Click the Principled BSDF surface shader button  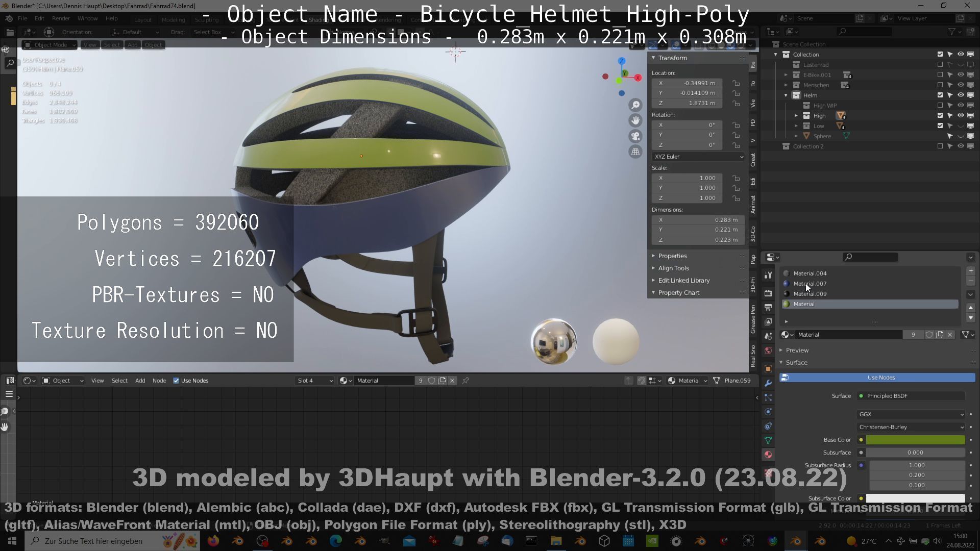[x=911, y=396]
